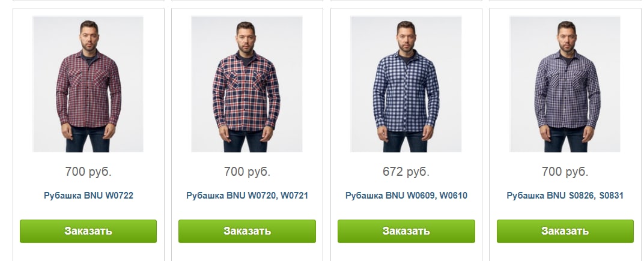Go to the Рубашка BNU S0826, S0831 page

565,196
